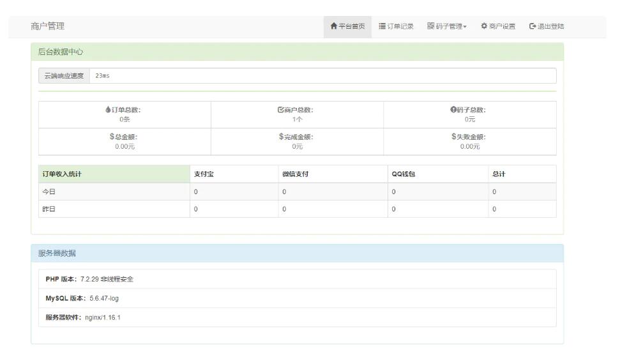Viewport: 620px width, 364px height.
Task: Click the droplet icon beside 订单总数
Action: coord(107,110)
